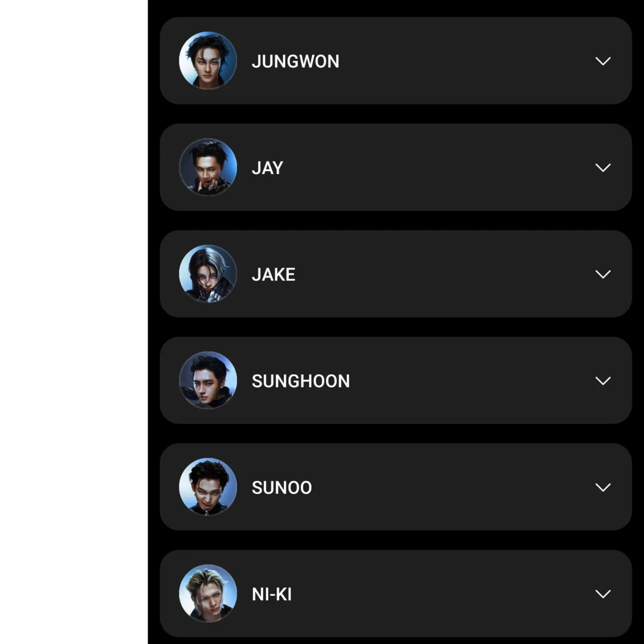This screenshot has height=644, width=644.
Task: Open the JUNGWON profile picture
Action: coord(208,61)
